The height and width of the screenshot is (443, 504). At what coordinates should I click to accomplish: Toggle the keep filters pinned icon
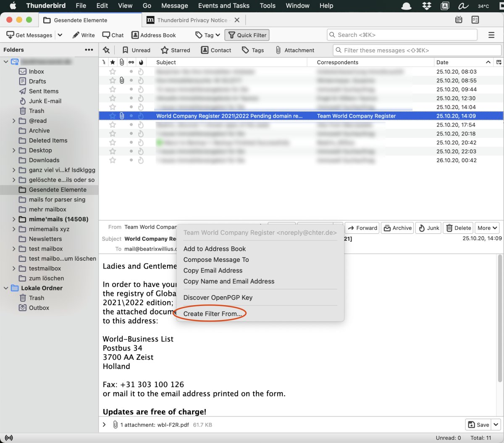[x=106, y=50]
